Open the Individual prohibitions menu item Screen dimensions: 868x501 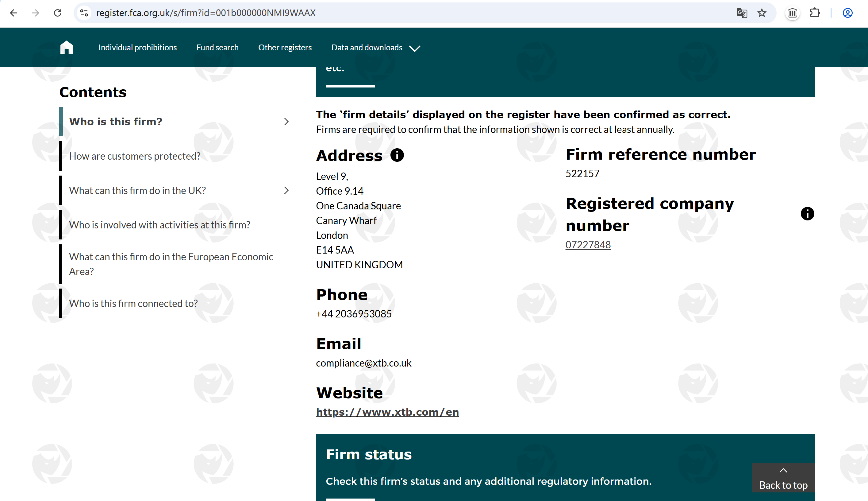(137, 48)
